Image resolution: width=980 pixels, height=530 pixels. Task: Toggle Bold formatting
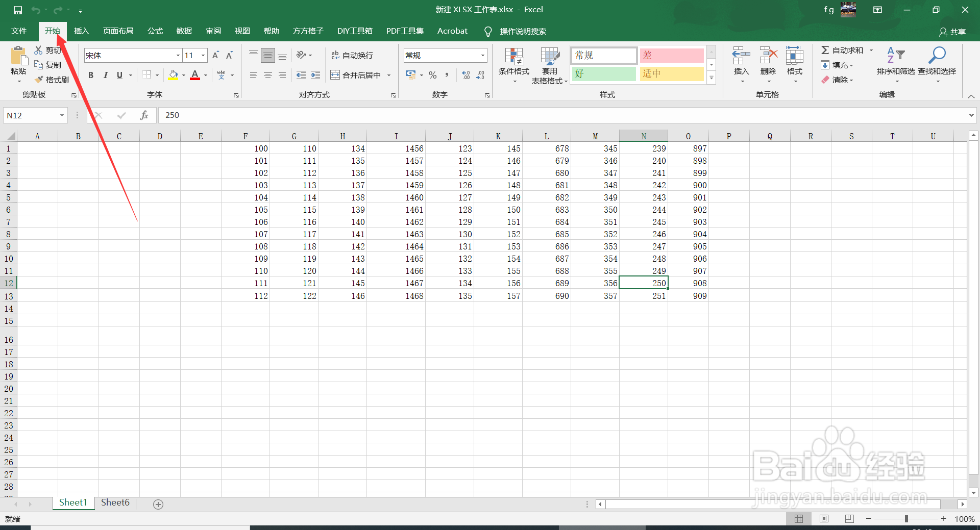pyautogui.click(x=91, y=75)
